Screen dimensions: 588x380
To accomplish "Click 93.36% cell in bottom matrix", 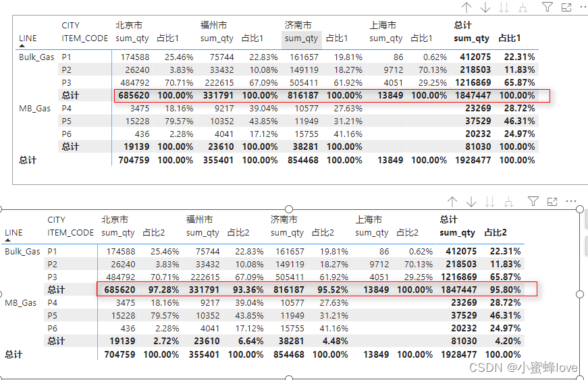I will pos(248,290).
